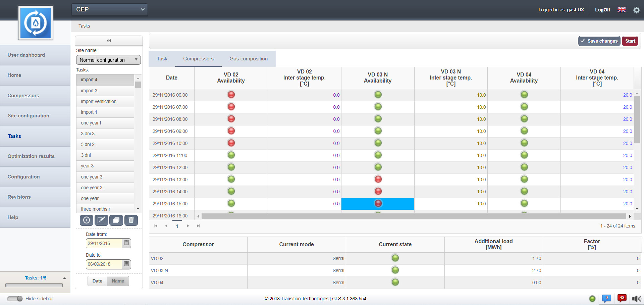Image resolution: width=644 pixels, height=305 pixels.
Task: Open the CEP dropdown in header
Action: (109, 9)
